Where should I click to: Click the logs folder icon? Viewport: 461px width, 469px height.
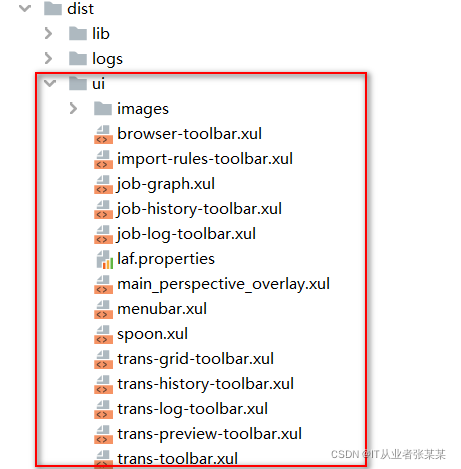78,59
